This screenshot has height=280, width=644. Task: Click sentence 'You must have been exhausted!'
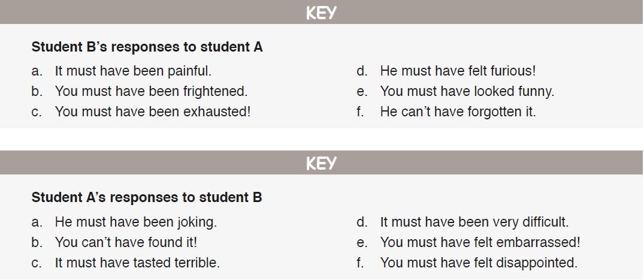152,112
